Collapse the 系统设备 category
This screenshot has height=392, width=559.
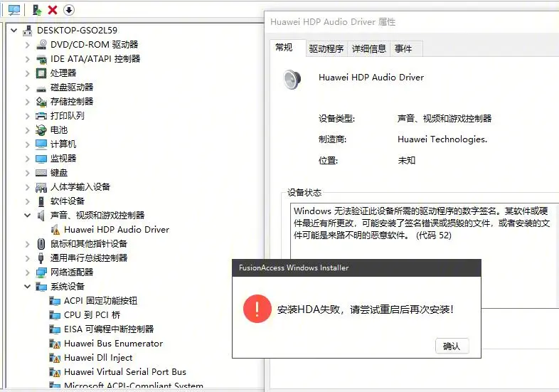point(28,286)
